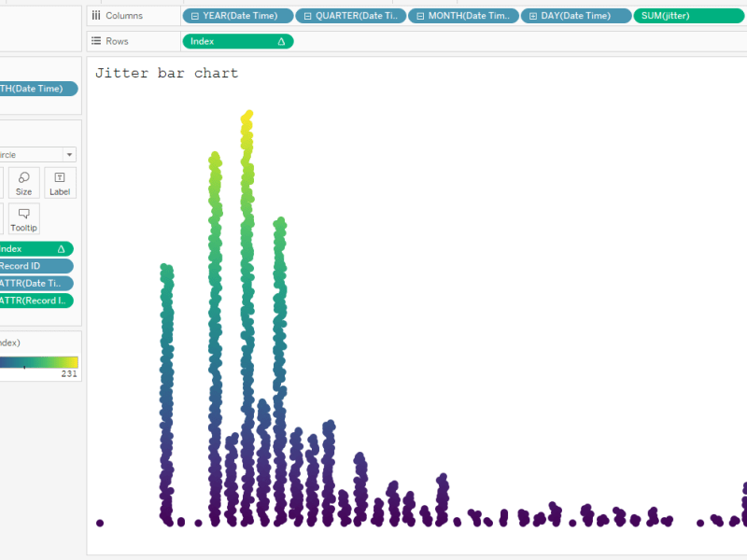Click the chart area circle mark near the baseline
747x560 pixels.
[100, 522]
